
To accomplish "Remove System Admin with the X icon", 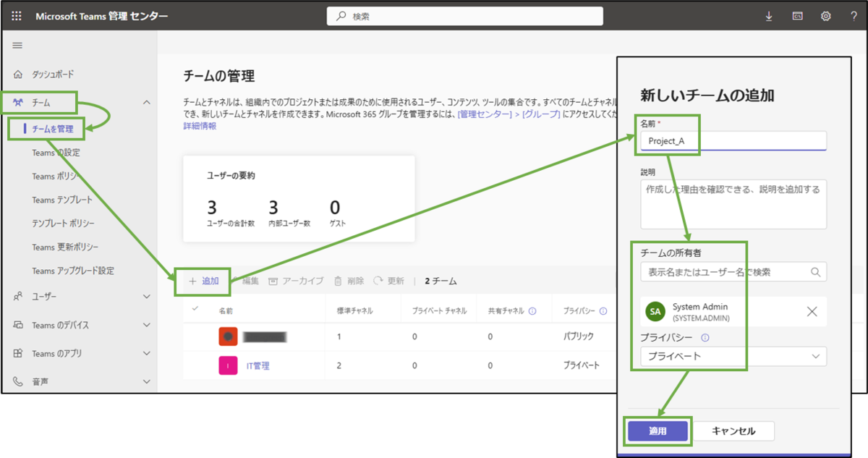I will (812, 312).
